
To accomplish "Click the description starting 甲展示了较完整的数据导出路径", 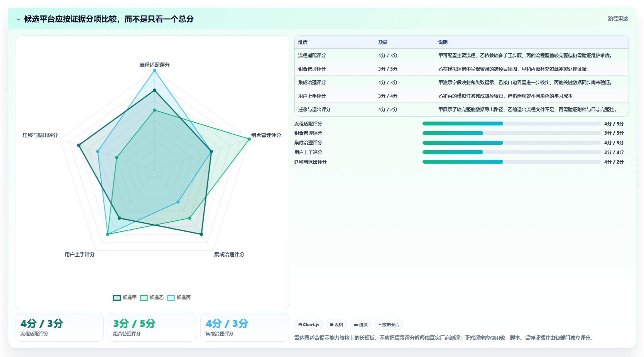I will coord(528,110).
